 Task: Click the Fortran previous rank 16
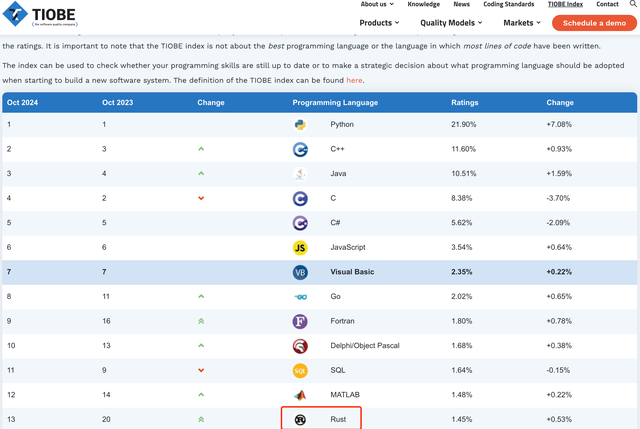pos(106,321)
